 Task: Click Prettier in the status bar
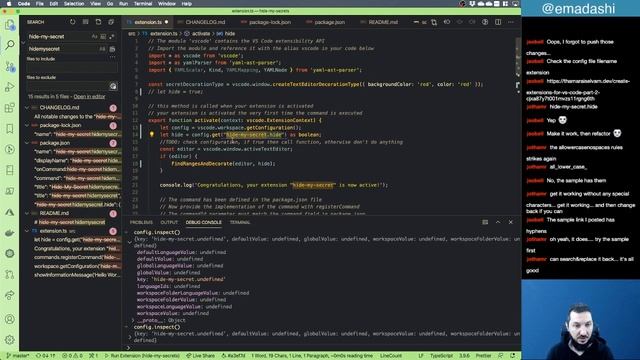coord(483,356)
